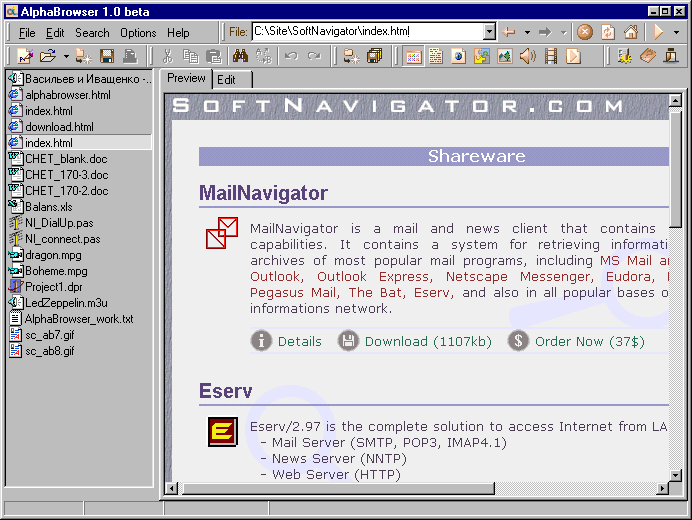
Task: Open the File path dropdown list
Action: click(x=489, y=32)
